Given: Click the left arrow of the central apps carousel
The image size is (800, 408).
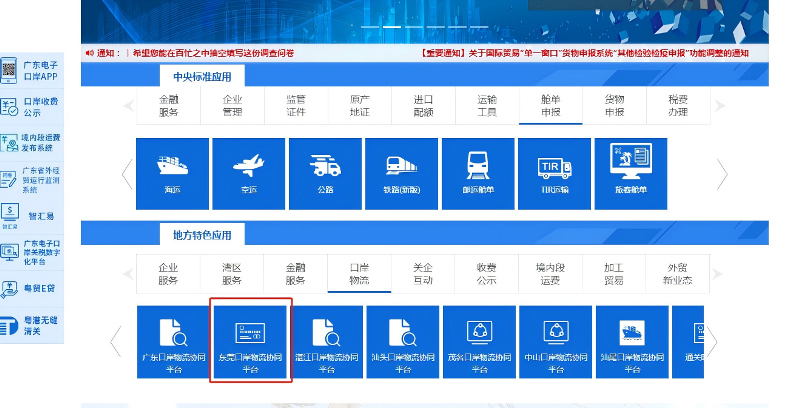Looking at the screenshot, I should [x=128, y=174].
